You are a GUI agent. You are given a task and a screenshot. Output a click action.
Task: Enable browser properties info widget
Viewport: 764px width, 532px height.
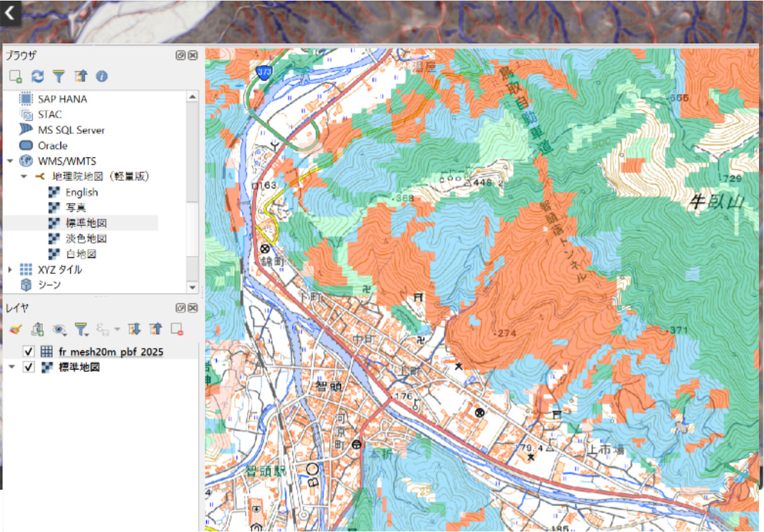point(101,76)
